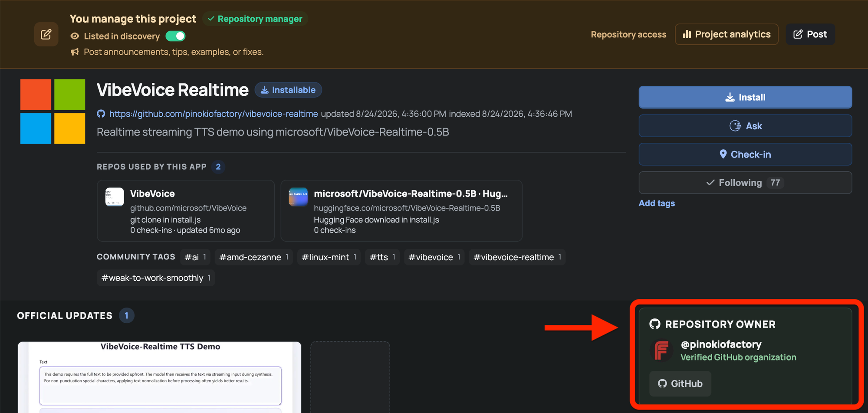This screenshot has width=868, height=413.
Task: Click the 77 followers count
Action: tap(775, 183)
